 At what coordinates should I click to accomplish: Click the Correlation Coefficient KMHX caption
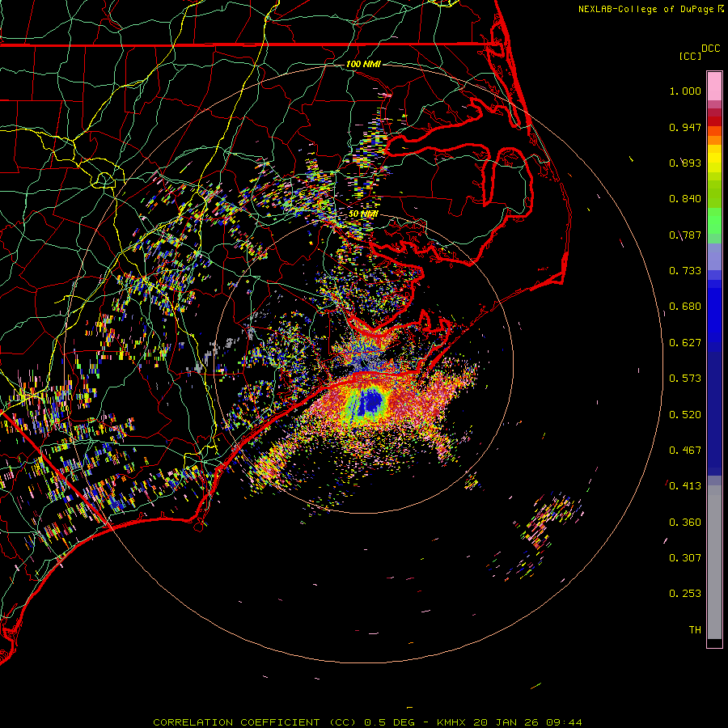pyautogui.click(x=367, y=722)
